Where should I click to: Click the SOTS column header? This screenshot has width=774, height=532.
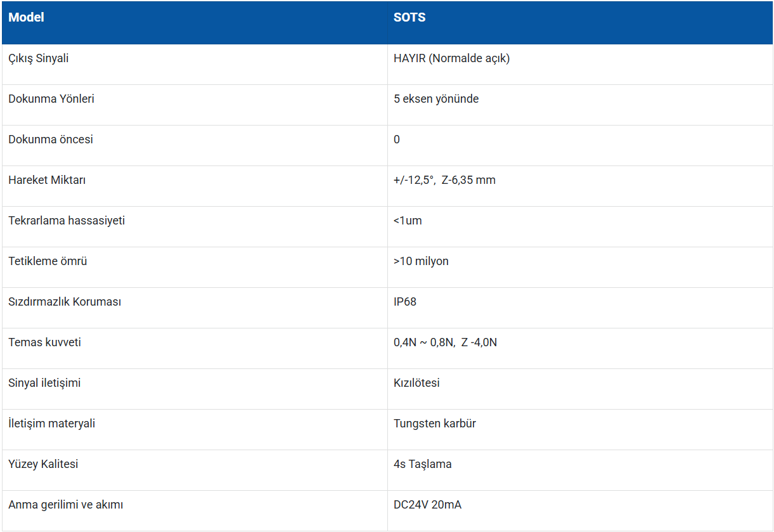410,18
